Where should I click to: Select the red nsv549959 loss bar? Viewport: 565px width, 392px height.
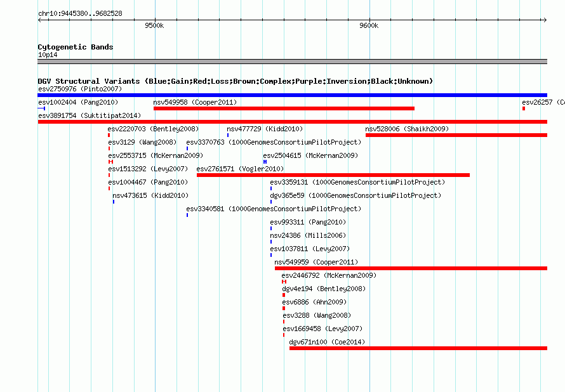[411, 268]
